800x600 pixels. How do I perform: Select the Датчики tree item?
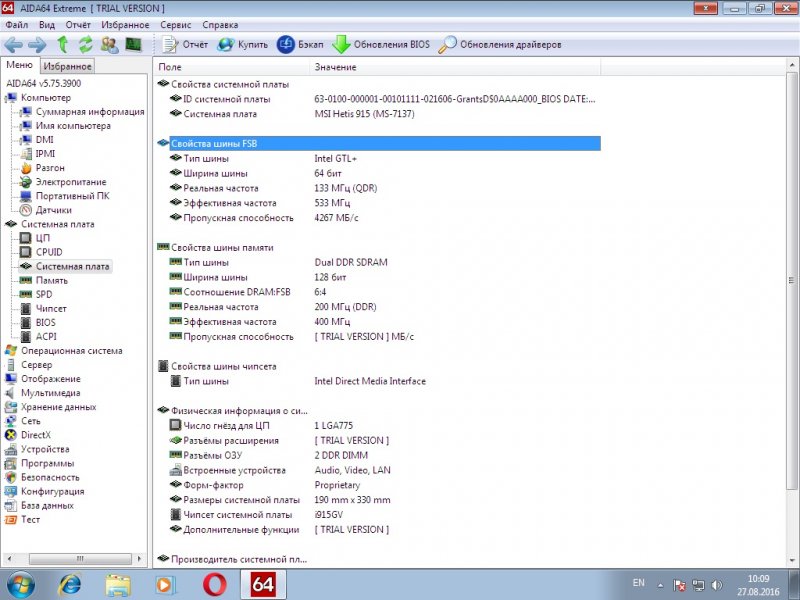[53, 210]
